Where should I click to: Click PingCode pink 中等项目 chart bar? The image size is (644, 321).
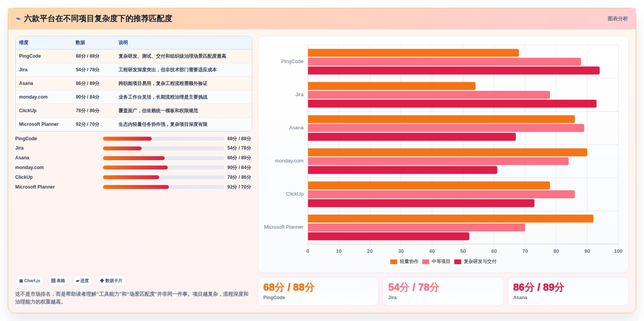pos(444,62)
